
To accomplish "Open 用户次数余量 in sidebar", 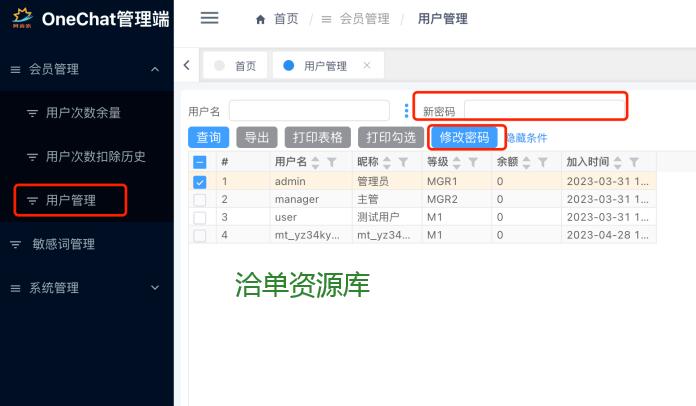I will tap(83, 113).
